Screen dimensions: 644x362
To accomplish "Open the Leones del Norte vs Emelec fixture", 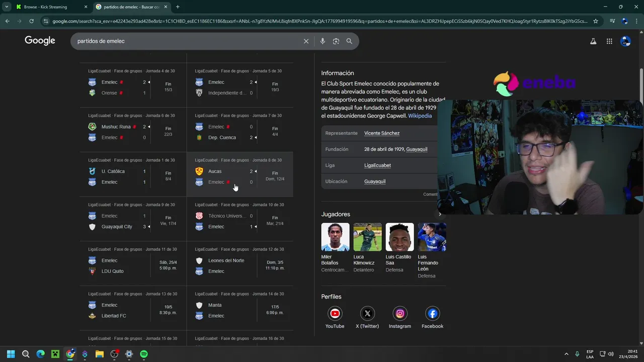I will (240, 263).
